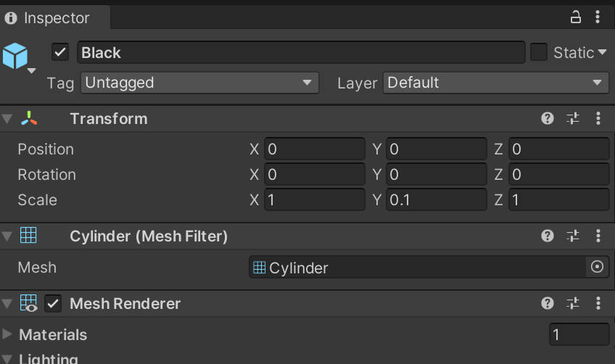Click the Scale Y field showing 0.1

pyautogui.click(x=436, y=199)
